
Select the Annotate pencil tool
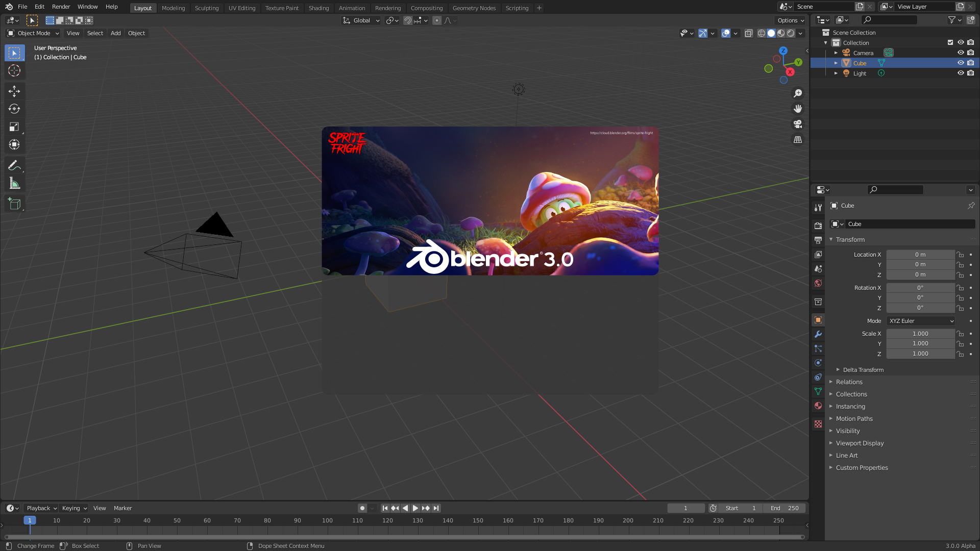[14, 165]
